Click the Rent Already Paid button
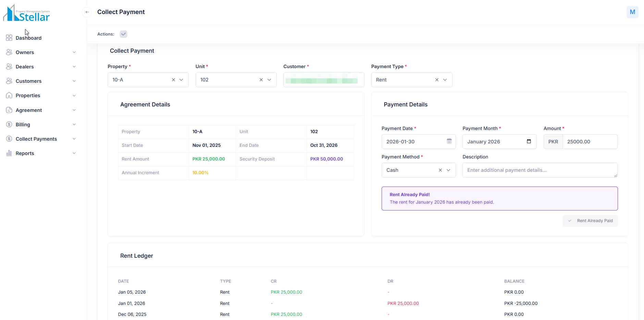 [590, 221]
